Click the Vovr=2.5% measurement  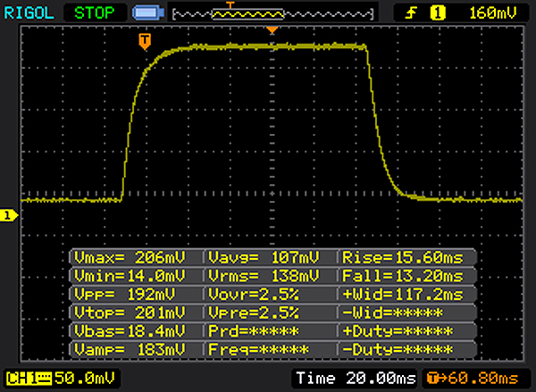pyautogui.click(x=254, y=295)
